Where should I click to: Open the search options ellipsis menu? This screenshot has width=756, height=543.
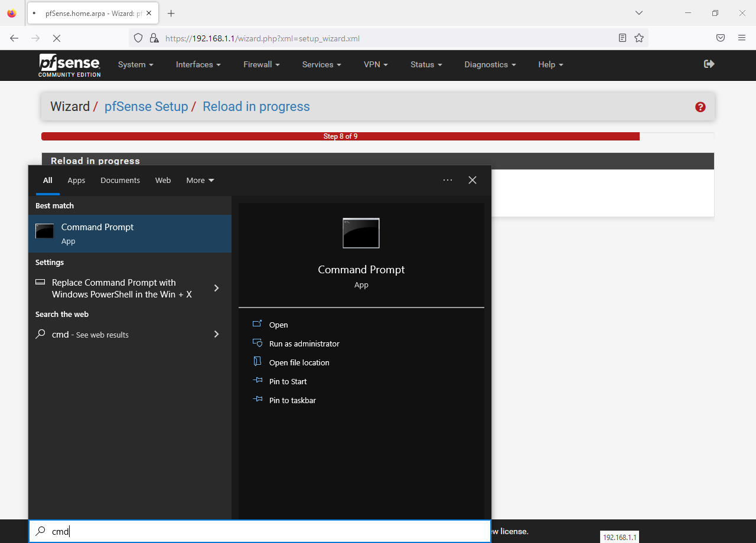(448, 180)
